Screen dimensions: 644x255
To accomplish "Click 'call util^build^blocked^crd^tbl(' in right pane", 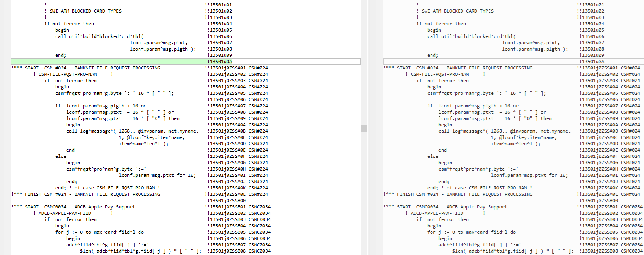I will pyautogui.click(x=472, y=36).
